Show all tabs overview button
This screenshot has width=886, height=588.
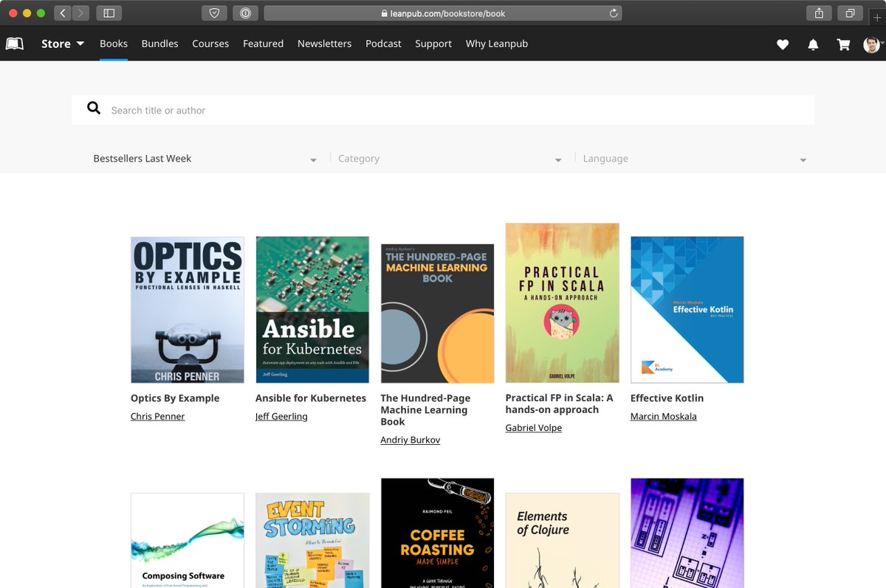[850, 13]
